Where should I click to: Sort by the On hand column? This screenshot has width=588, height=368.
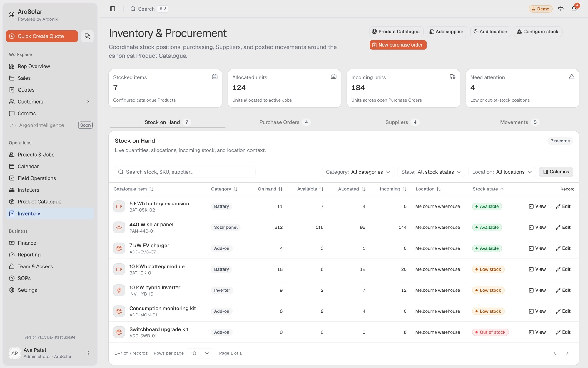[270, 189]
